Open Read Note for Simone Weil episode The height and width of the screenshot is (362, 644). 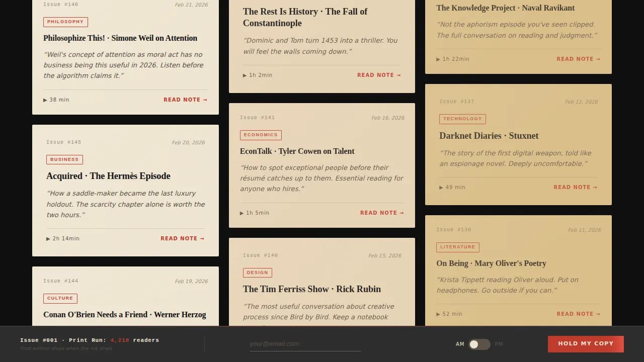pyautogui.click(x=186, y=100)
